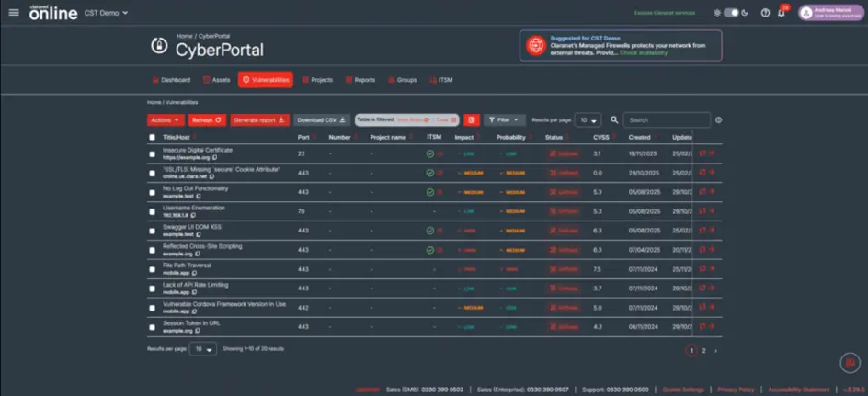Select the Username Enumeration row checkbox

[153, 211]
